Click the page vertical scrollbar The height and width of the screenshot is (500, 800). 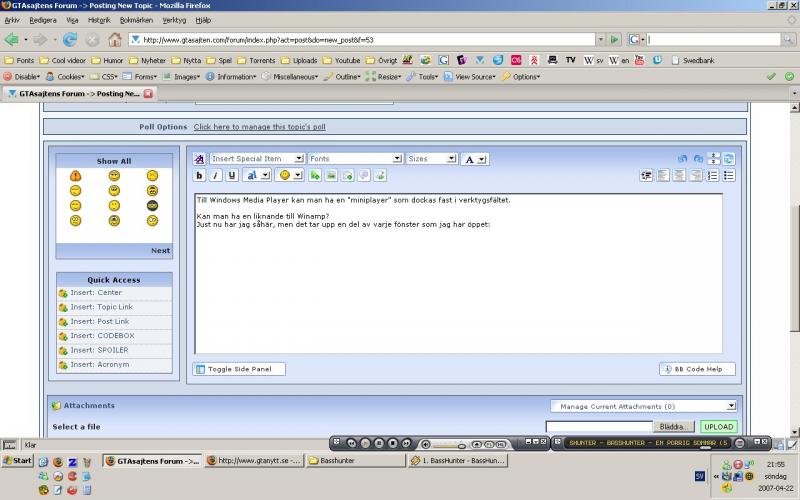794,269
